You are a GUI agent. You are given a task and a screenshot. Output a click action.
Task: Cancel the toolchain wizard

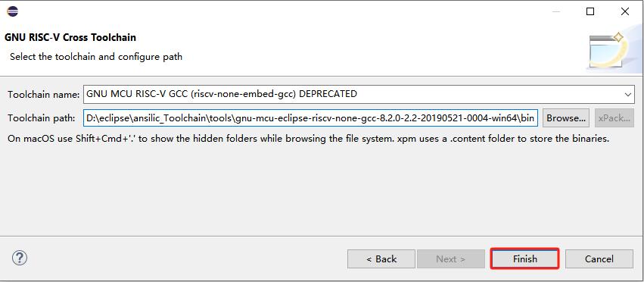pos(599,259)
